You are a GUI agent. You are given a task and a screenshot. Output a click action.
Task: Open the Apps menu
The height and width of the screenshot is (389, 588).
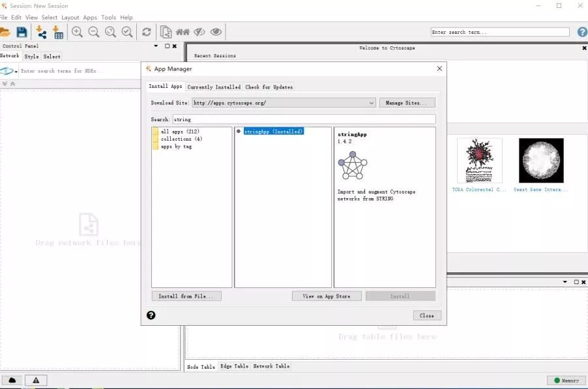(x=90, y=17)
